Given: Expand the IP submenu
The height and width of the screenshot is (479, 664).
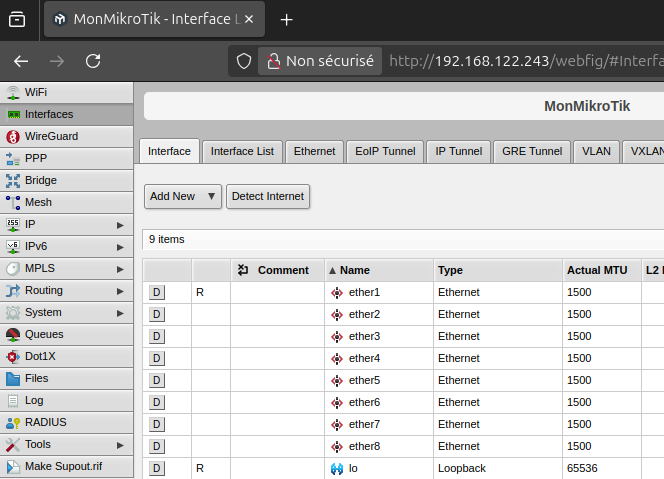Looking at the screenshot, I should pyautogui.click(x=120, y=225).
